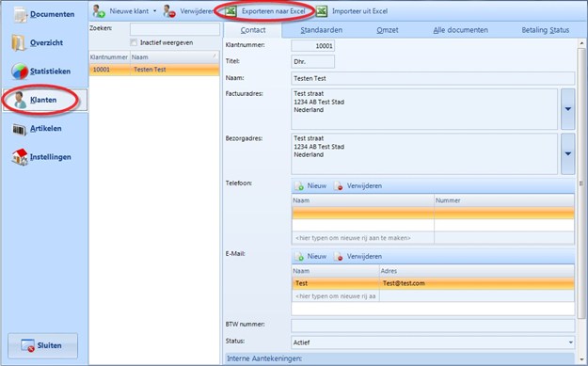The width and height of the screenshot is (588, 366).
Task: Expand the Factuuradres dropdown button
Action: click(x=567, y=109)
